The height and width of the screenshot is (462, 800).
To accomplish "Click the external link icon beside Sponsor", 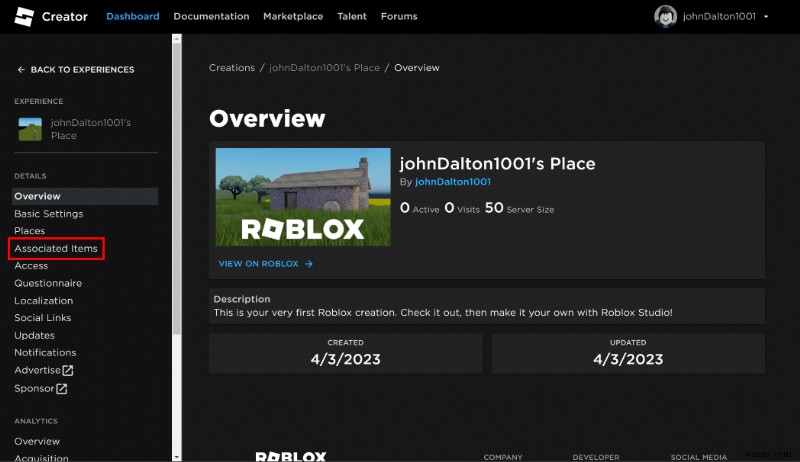I will pyautogui.click(x=61, y=389).
